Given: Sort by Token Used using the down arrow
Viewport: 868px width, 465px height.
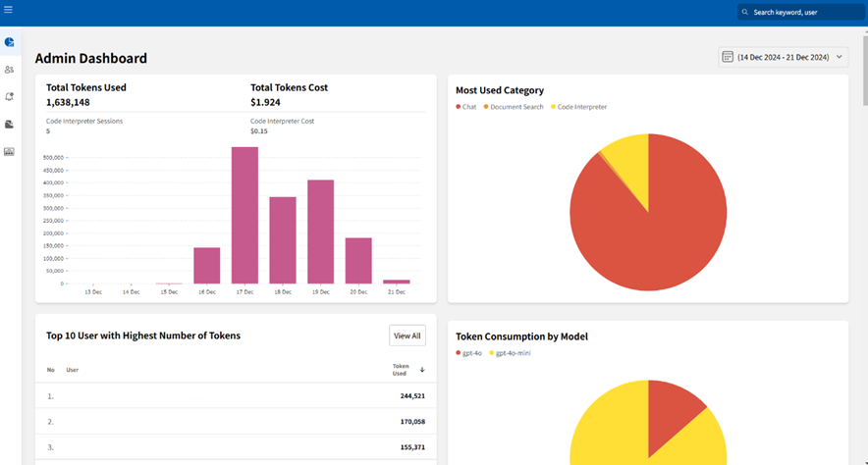Looking at the screenshot, I should [422, 370].
